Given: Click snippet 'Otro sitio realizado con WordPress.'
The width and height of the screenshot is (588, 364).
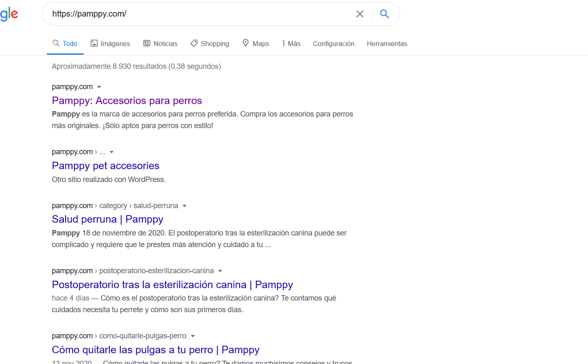Looking at the screenshot, I should 109,180.
